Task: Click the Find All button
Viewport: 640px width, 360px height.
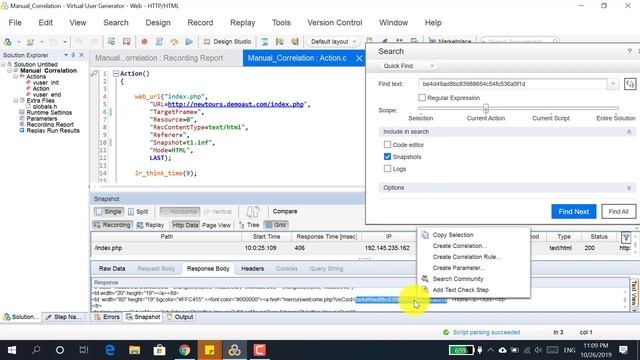Action: 618,211
